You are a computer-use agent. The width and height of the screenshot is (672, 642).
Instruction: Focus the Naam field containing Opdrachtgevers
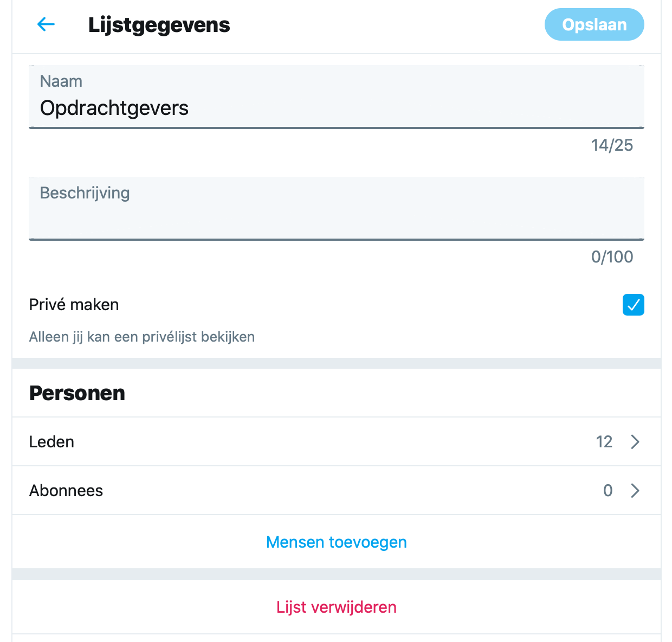point(336,97)
